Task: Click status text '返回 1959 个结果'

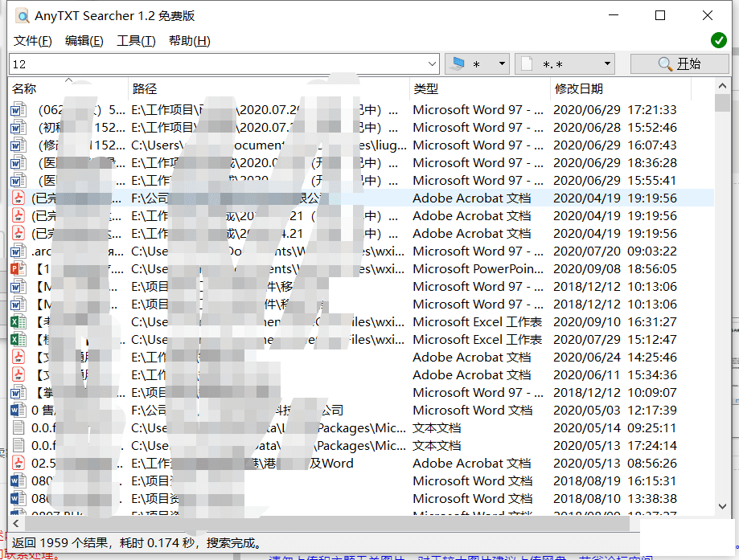Action: (60, 543)
